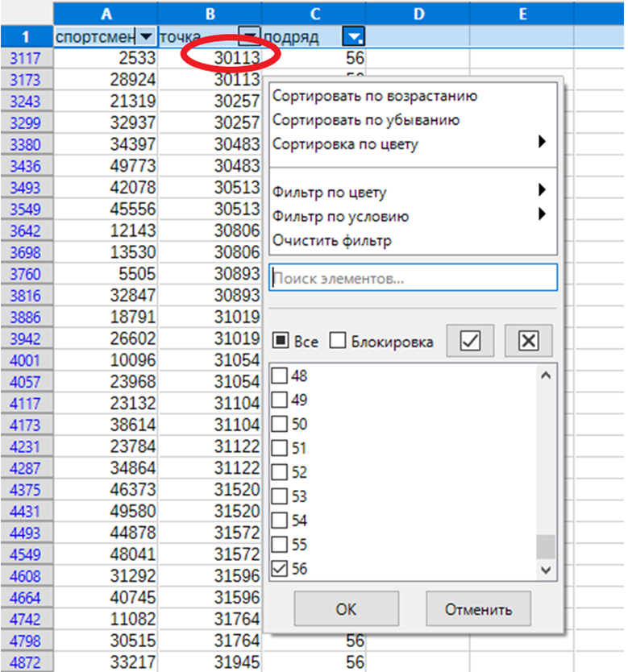Open the active filter dropdown for column подряд
628x672 pixels.
(354, 36)
